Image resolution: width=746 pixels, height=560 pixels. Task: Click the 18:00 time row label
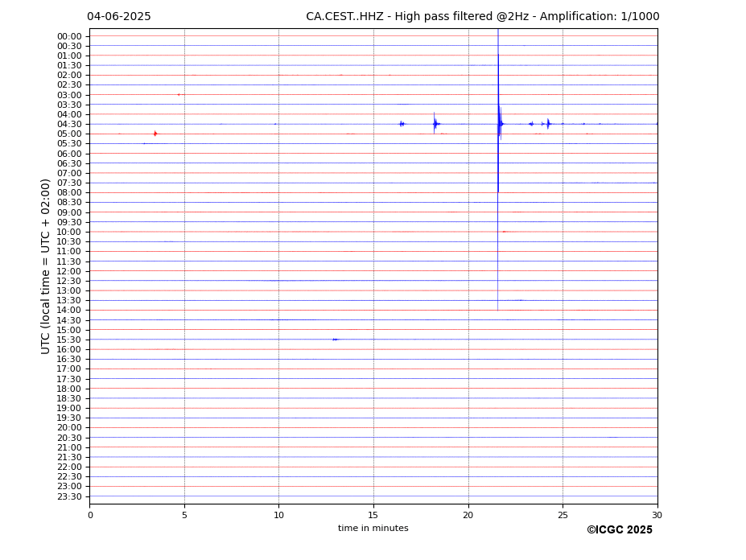[69, 389]
